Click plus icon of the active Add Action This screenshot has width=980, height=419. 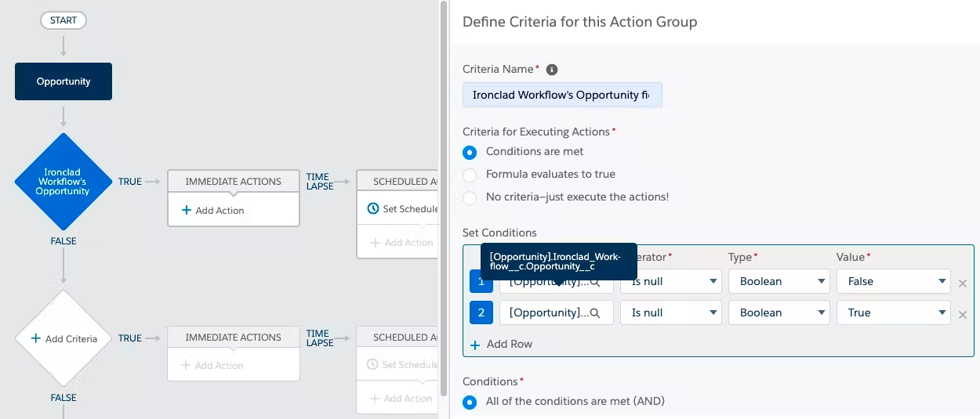187,210
